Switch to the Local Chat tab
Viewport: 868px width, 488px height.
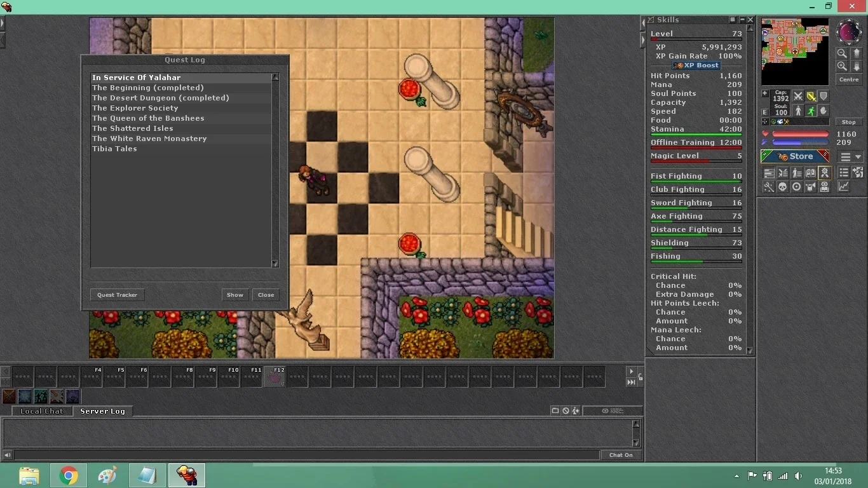point(41,411)
